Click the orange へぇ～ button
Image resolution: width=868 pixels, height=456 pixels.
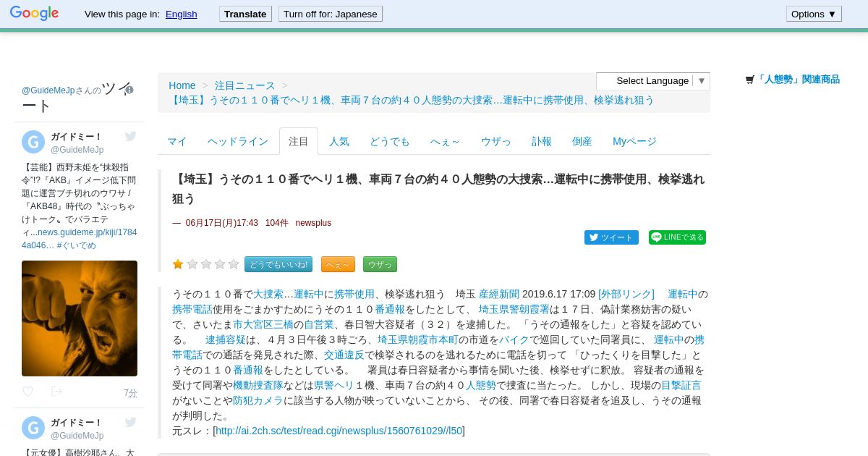[x=338, y=264]
